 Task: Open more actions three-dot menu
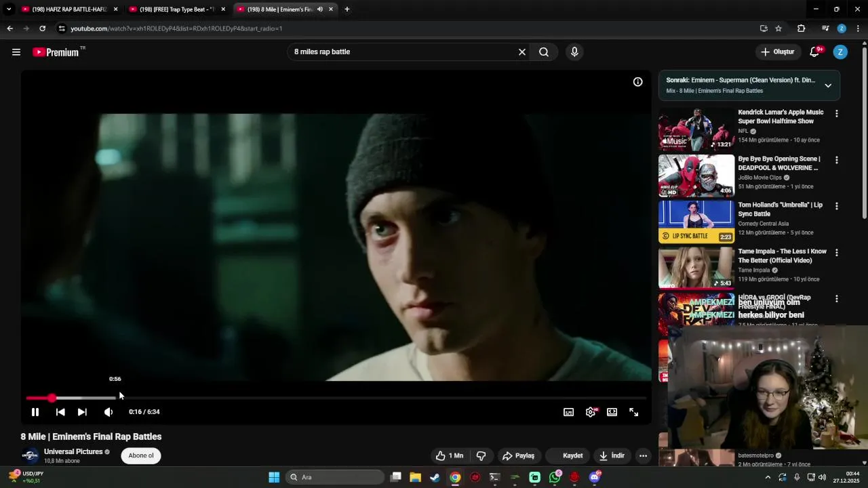point(643,455)
